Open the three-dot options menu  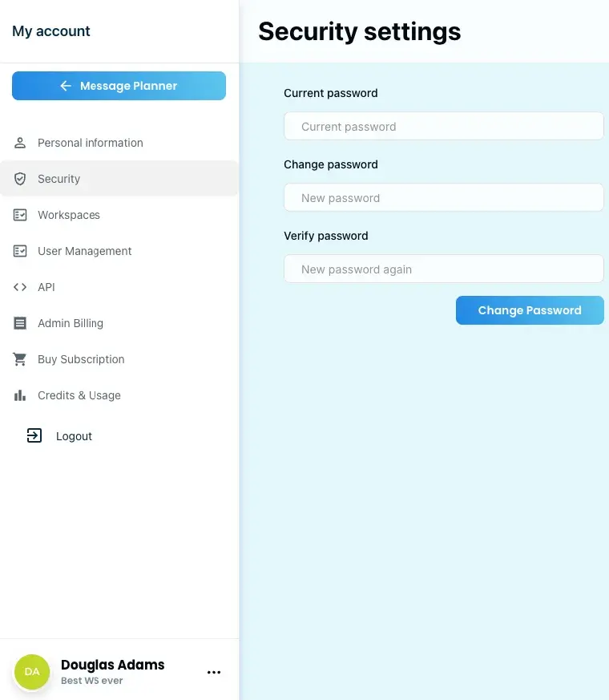(x=213, y=672)
